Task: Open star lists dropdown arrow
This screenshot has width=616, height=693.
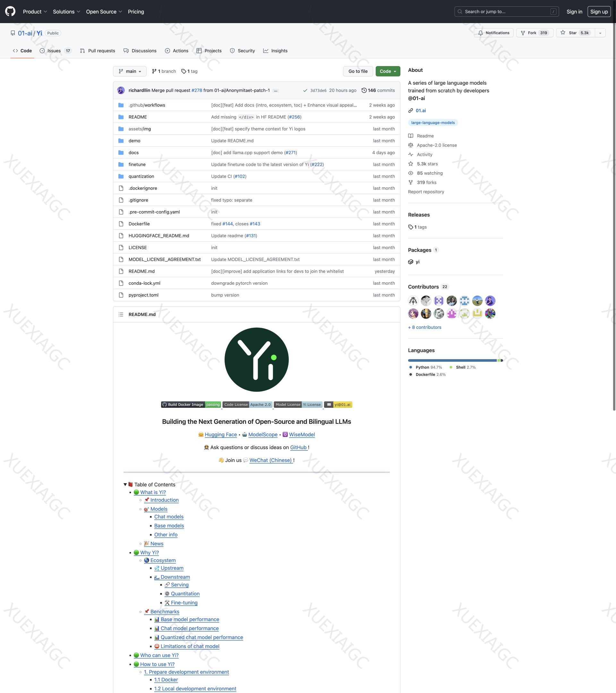Action: pyautogui.click(x=600, y=33)
